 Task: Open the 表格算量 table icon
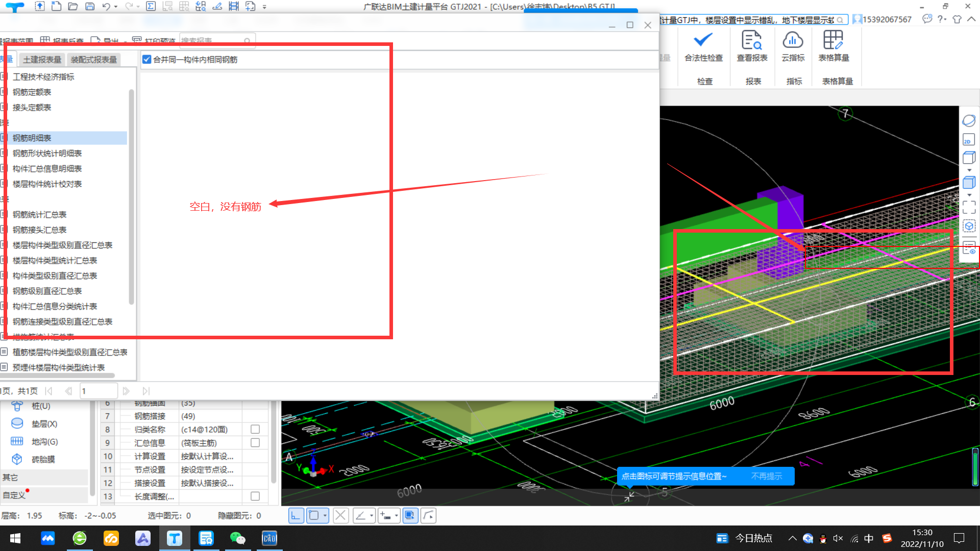coord(833,40)
